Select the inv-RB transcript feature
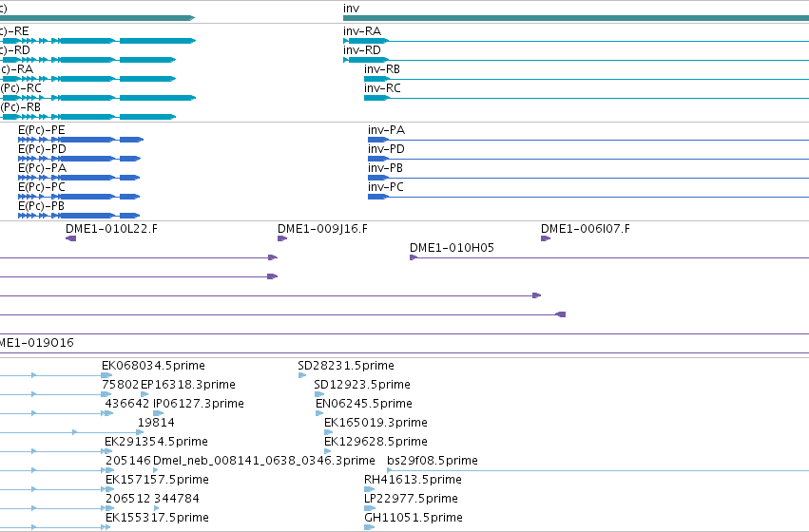 (587, 79)
